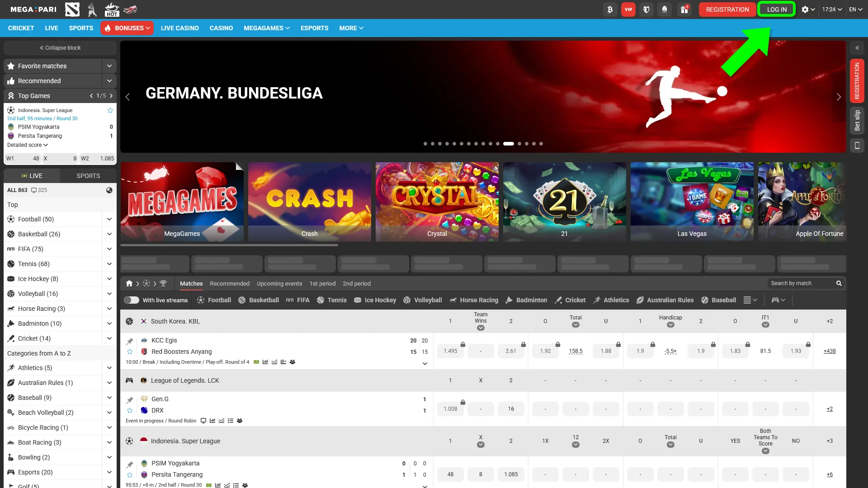
Task: Open the mobile app phone icon
Action: [x=857, y=145]
